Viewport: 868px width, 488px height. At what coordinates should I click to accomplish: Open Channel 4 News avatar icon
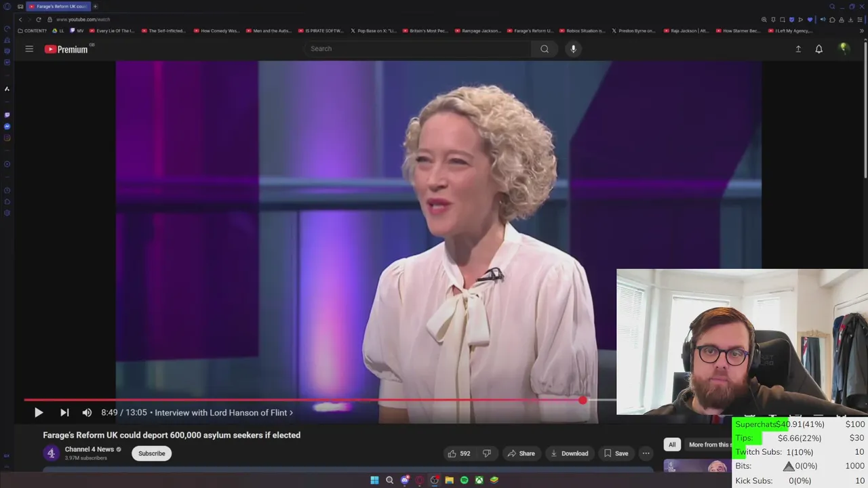pyautogui.click(x=51, y=453)
